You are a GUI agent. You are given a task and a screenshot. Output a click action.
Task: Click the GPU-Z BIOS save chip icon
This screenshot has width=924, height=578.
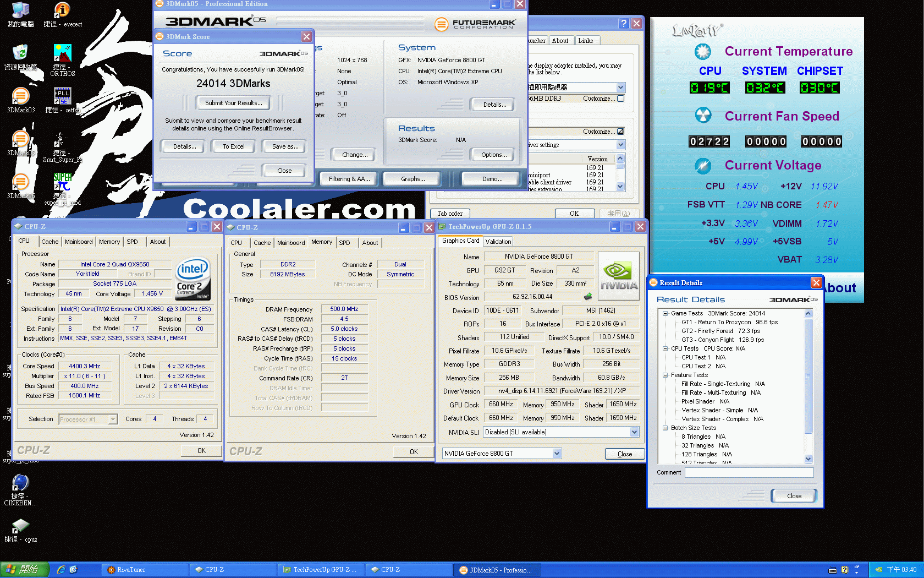588,296
